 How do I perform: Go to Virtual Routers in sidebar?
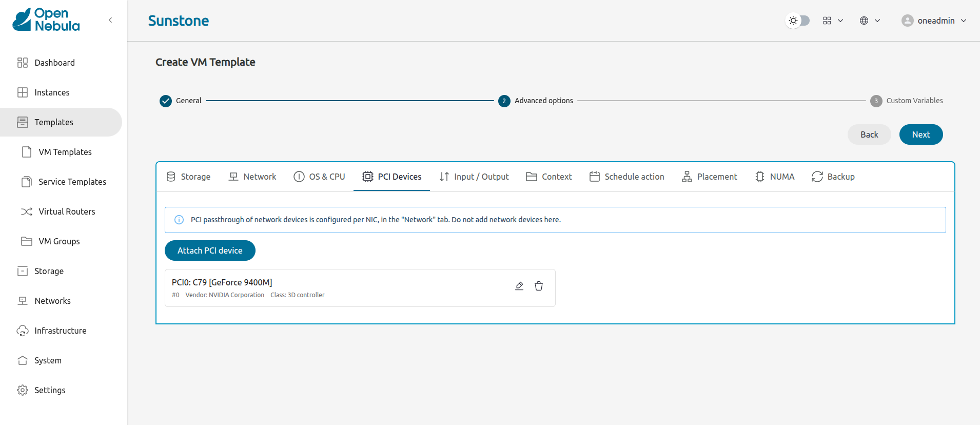(x=67, y=211)
